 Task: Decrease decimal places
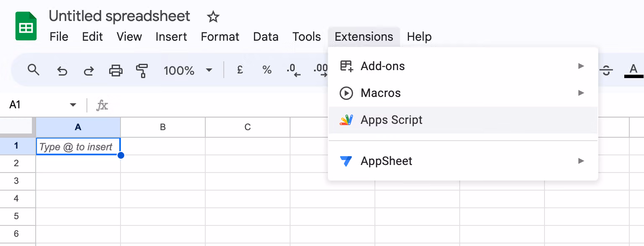pos(294,70)
